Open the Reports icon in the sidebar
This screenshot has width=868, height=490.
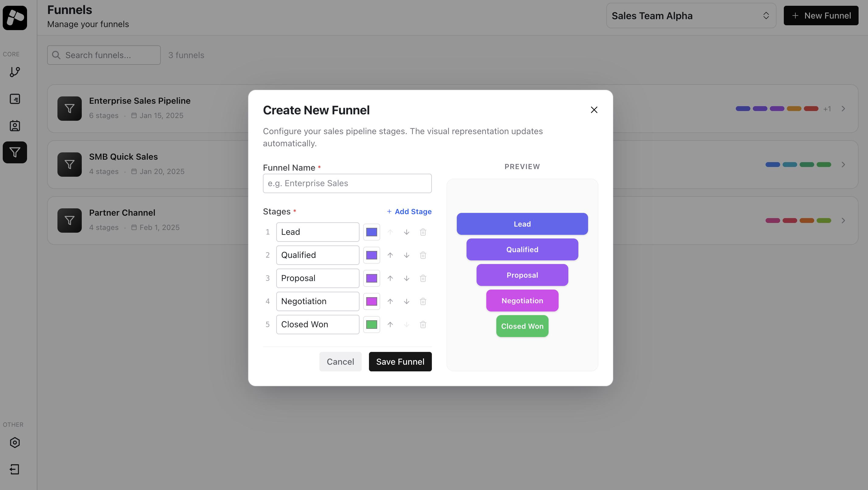(15, 99)
